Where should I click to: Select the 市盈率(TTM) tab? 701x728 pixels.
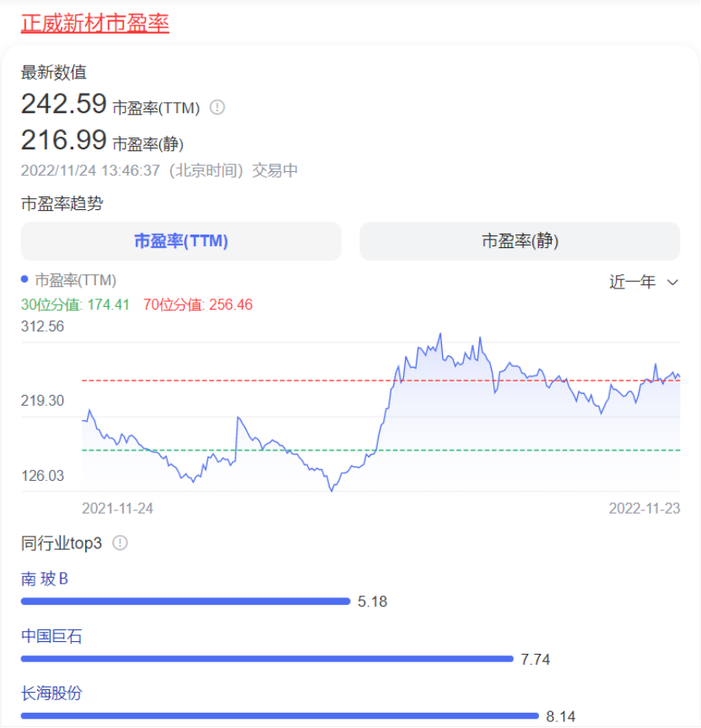(181, 241)
